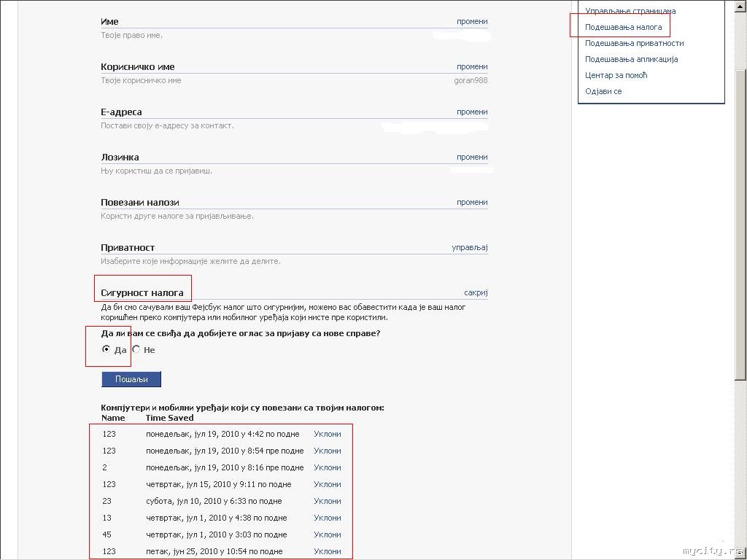Screen dimensions: 747x560
Task: Click 'Уклони' for the 8:54 пре подне entry
Action: [x=328, y=451]
